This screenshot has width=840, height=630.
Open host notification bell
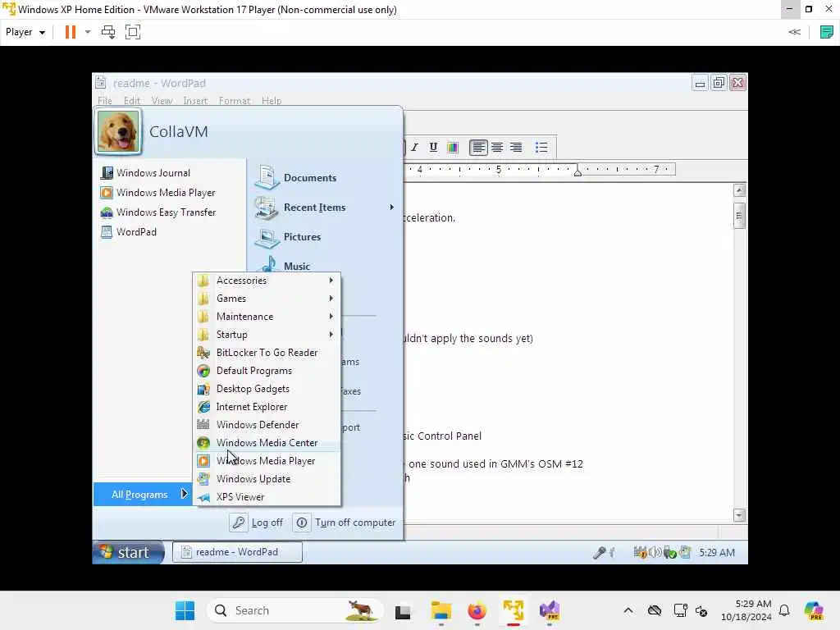(784, 610)
